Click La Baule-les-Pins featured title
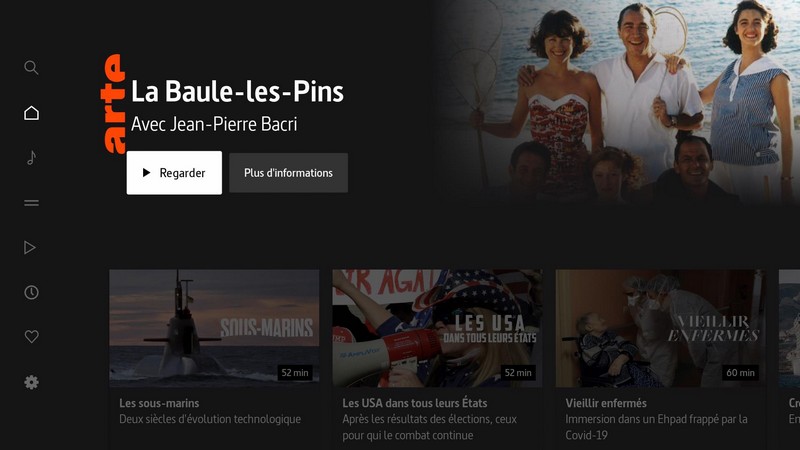 (237, 91)
